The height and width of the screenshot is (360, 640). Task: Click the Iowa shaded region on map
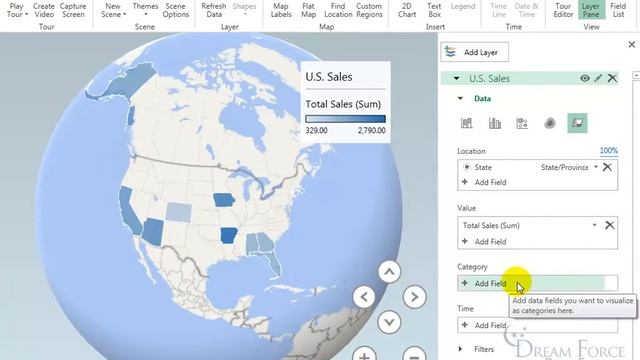pos(224,200)
